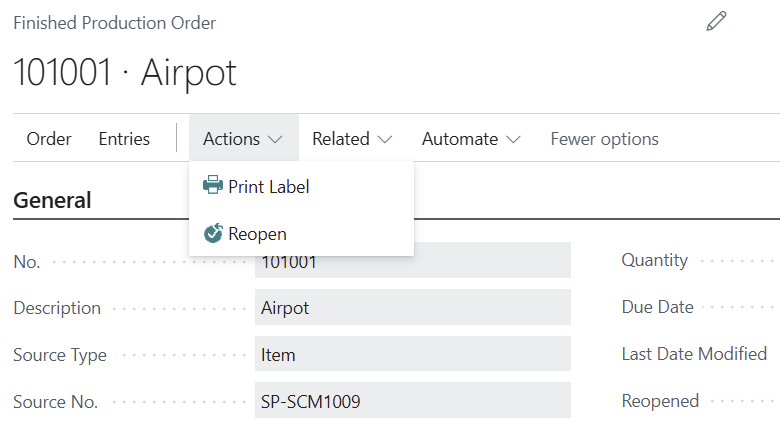
Task: Collapse the General section header
Action: (52, 200)
